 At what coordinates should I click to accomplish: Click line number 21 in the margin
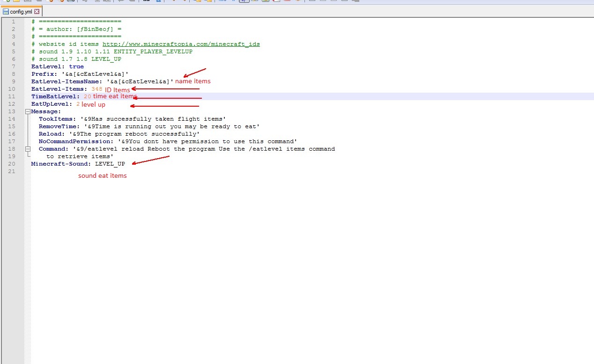pos(12,171)
